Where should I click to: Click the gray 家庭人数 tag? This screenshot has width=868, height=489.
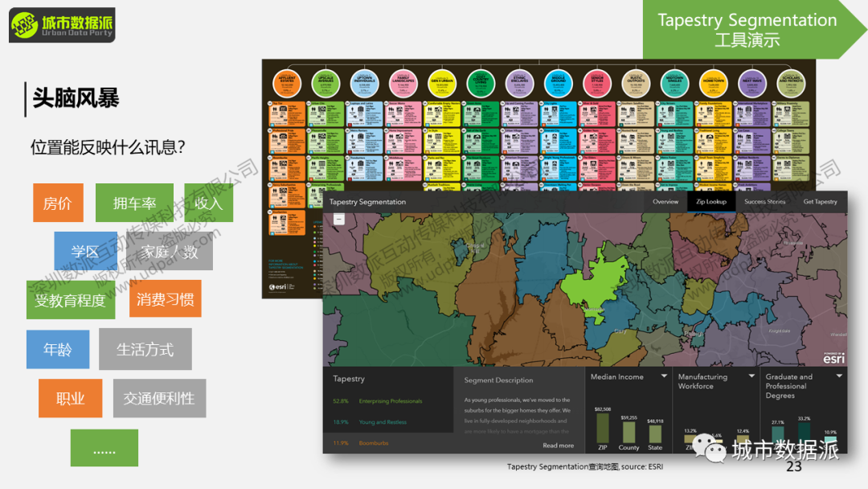click(170, 251)
